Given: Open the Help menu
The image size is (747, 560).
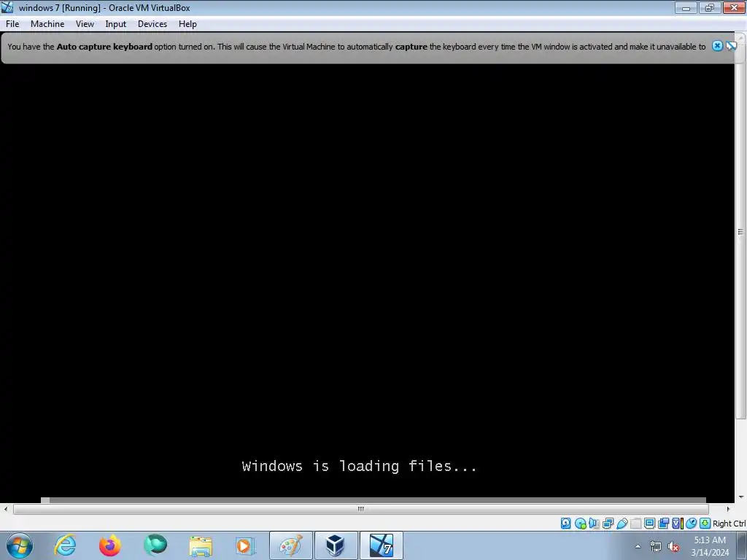Looking at the screenshot, I should (187, 24).
